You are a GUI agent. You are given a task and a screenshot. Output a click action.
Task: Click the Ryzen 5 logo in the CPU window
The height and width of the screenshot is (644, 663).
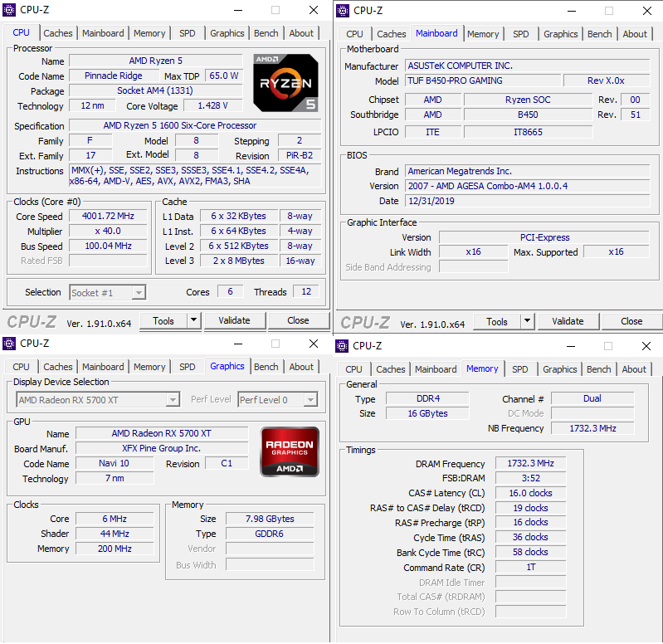[285, 83]
